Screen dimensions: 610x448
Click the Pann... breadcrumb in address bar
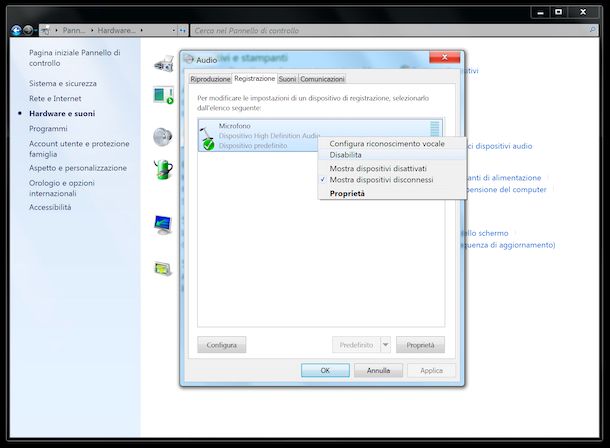coord(74,30)
